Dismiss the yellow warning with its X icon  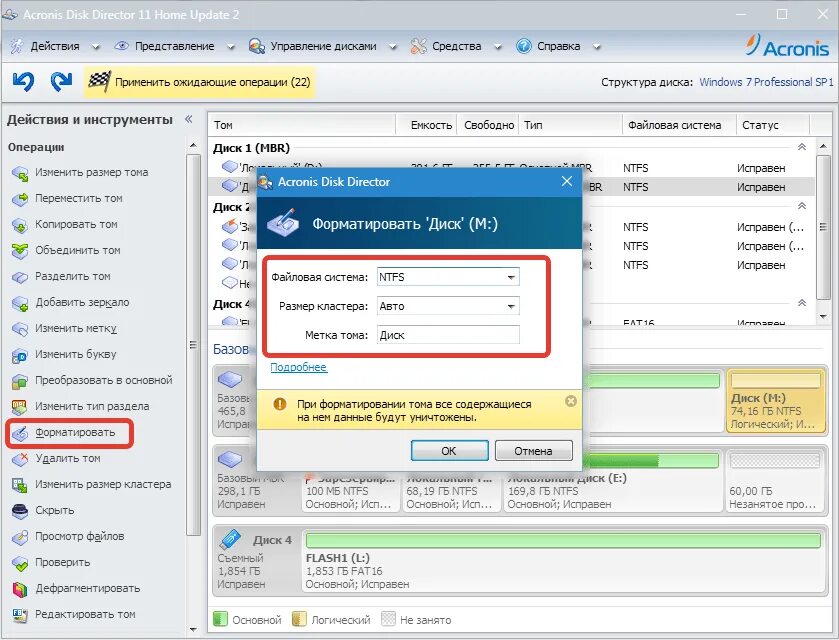[x=571, y=401]
